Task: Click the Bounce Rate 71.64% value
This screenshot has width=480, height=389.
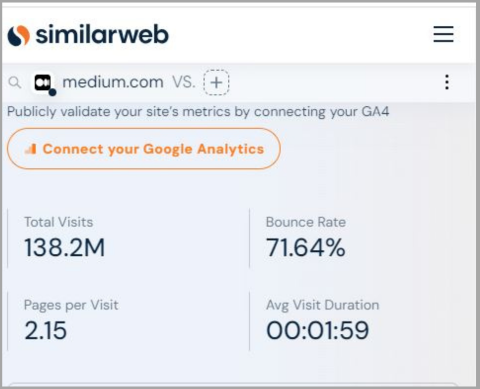Action: (x=306, y=248)
